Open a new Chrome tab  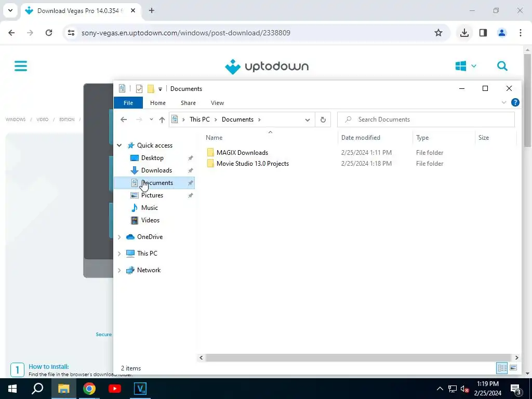152,10
